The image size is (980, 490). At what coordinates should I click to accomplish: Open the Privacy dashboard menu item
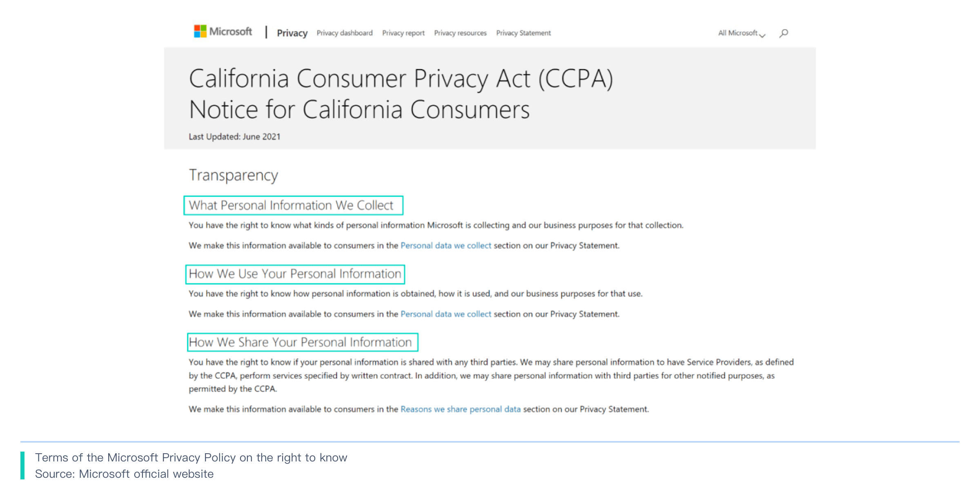[x=345, y=33]
